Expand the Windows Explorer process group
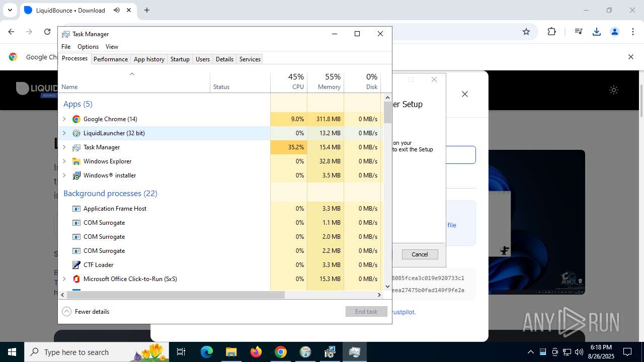The width and height of the screenshot is (644, 362). (64, 161)
